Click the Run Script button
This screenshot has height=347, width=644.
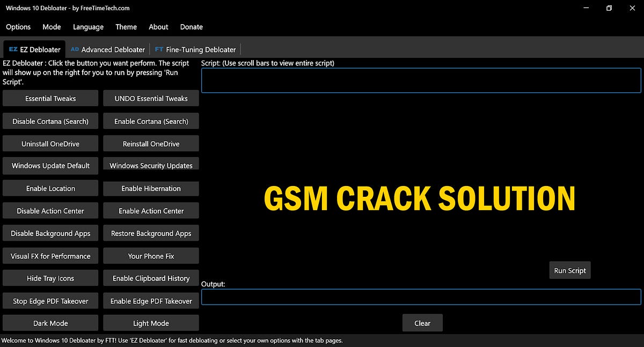click(570, 270)
